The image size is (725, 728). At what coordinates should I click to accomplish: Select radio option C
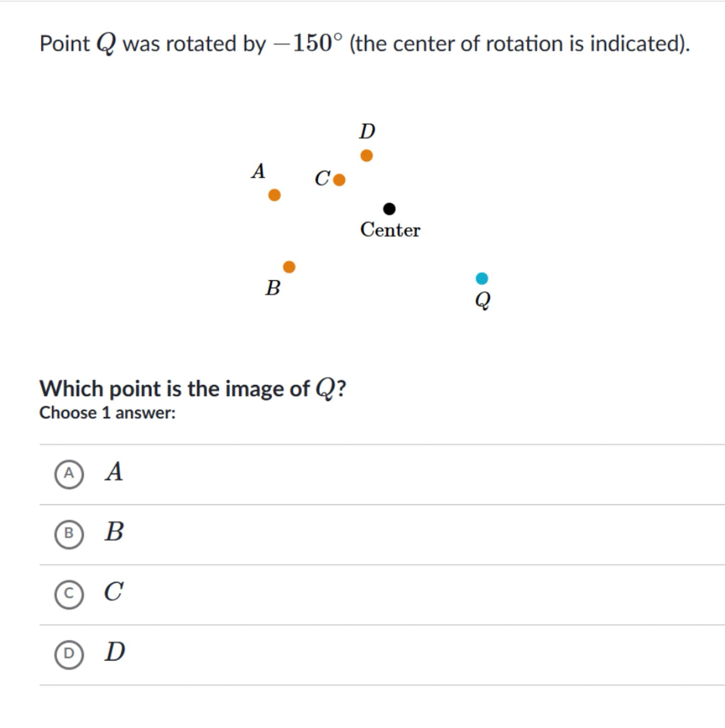[69, 594]
